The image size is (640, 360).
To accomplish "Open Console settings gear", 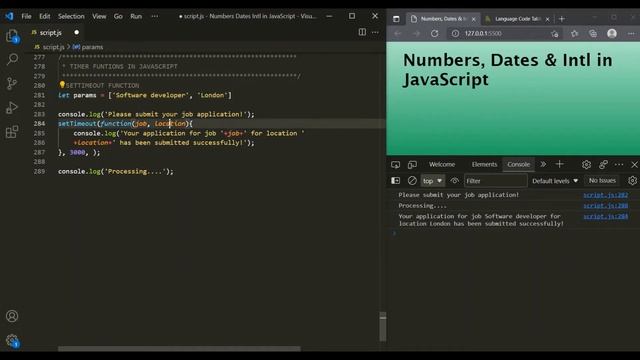I will pyautogui.click(x=632, y=180).
